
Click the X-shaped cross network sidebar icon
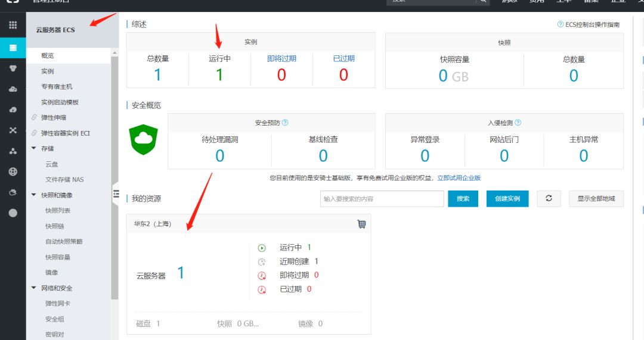(x=13, y=130)
